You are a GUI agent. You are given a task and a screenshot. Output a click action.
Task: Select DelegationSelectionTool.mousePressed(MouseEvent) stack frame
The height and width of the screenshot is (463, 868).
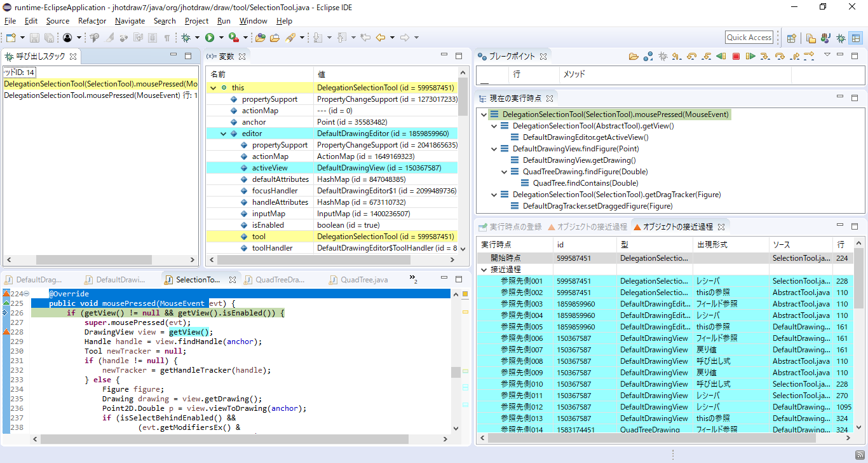(100, 95)
